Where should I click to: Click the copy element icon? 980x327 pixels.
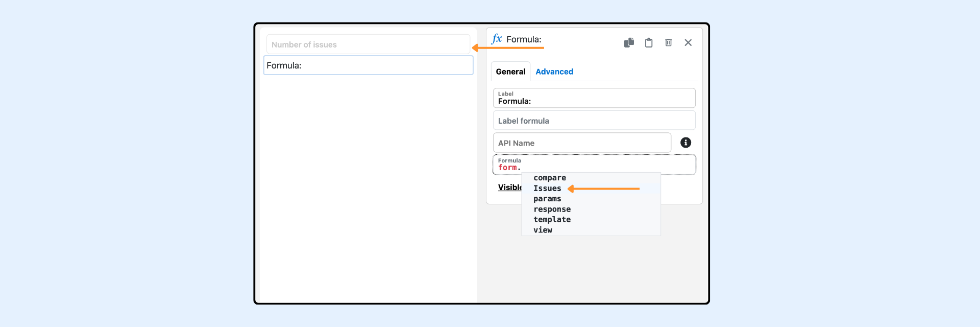629,42
